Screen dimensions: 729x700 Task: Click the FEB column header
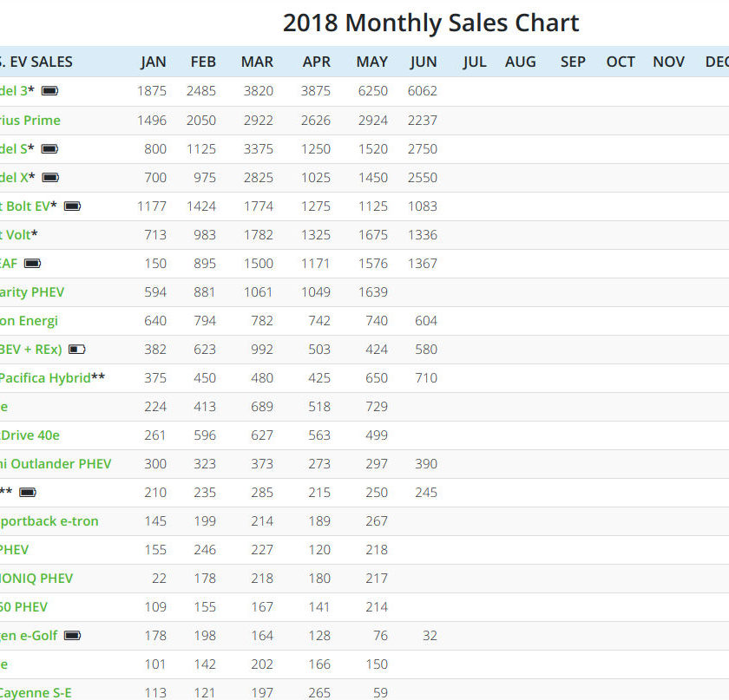[x=203, y=62]
